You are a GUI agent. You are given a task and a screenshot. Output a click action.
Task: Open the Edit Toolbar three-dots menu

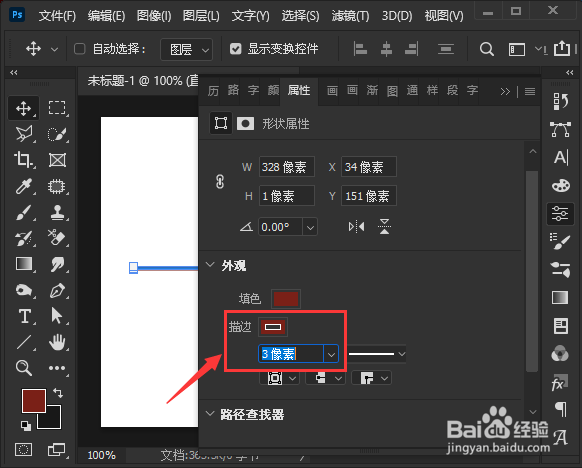57,368
